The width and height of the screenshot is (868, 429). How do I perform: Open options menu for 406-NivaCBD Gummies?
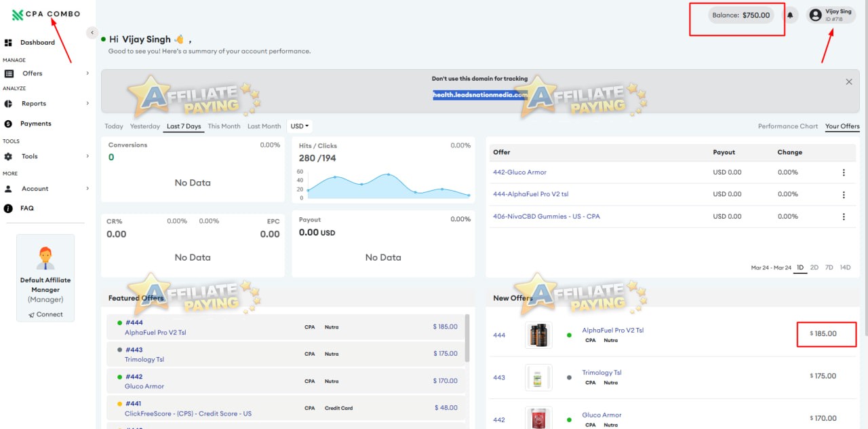[x=844, y=217]
